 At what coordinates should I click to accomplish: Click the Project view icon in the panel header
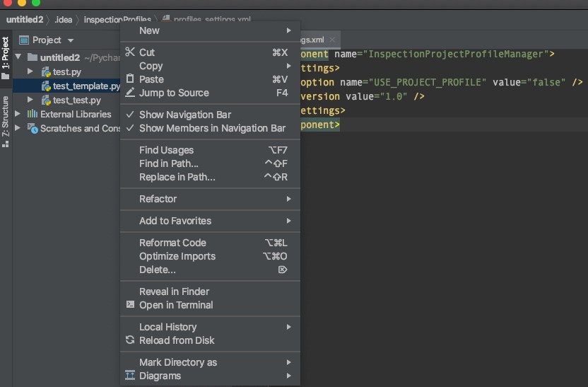point(24,40)
